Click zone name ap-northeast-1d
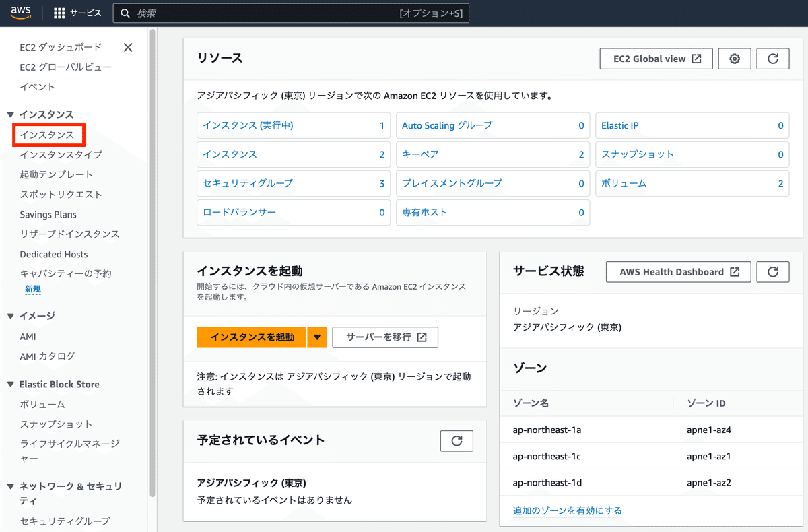 tap(547, 483)
